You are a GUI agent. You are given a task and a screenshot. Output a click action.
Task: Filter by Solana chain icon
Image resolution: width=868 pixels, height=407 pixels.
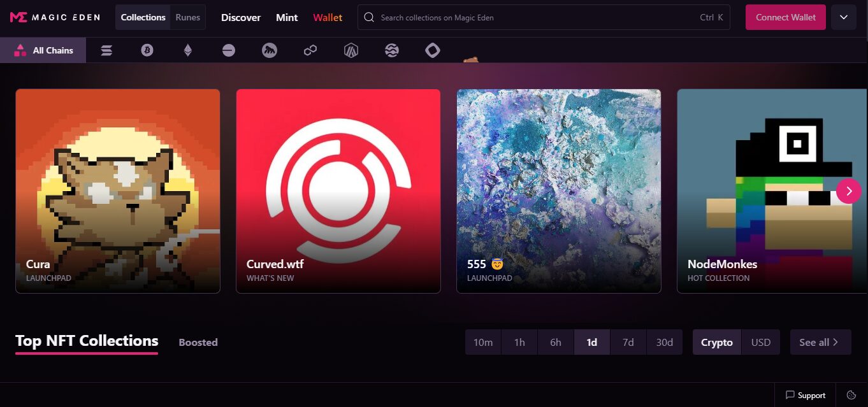(106, 50)
